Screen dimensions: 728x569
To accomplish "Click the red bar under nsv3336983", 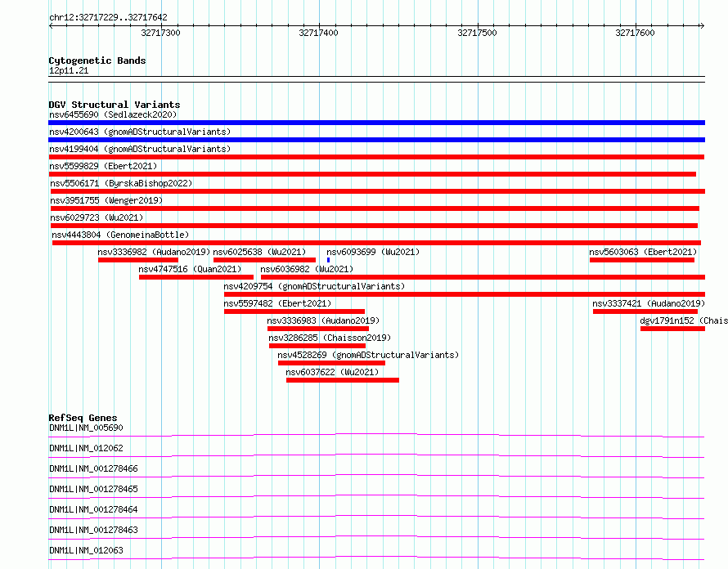I will pos(318,329).
